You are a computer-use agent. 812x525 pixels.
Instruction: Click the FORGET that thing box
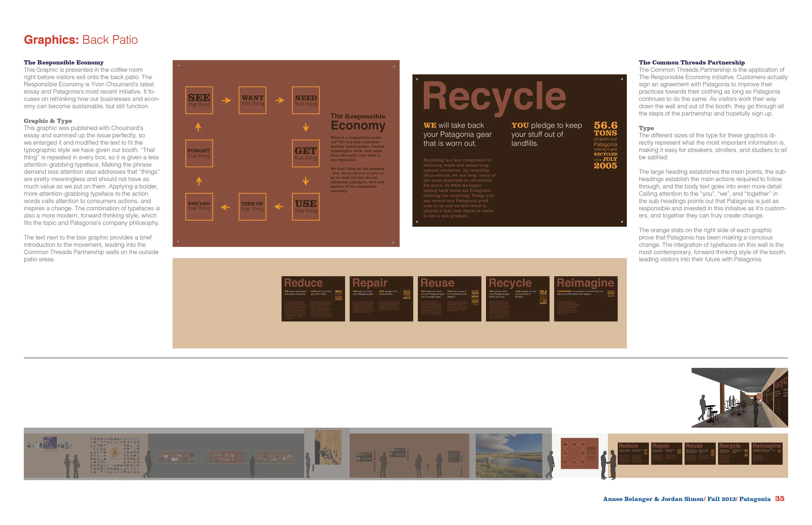199,153
